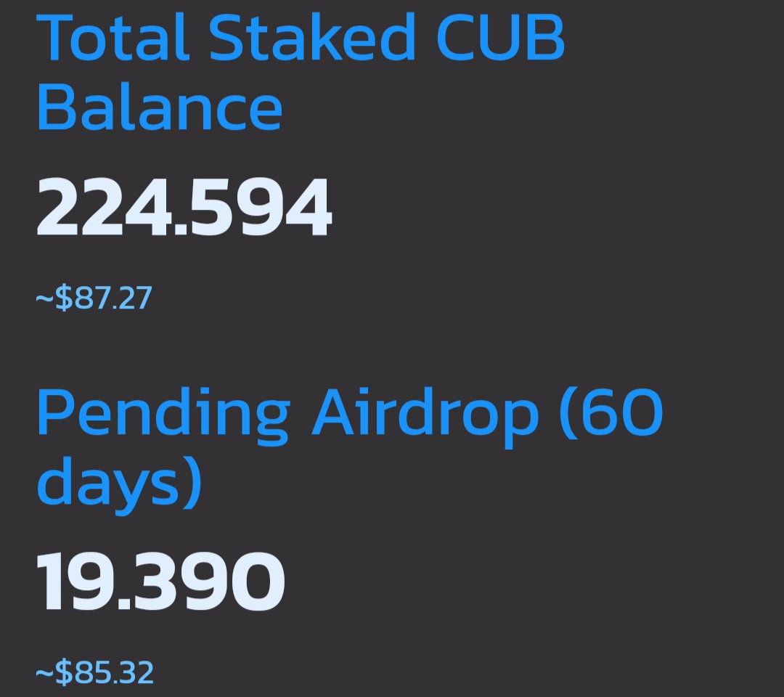784x697 pixels.
Task: Click the Pending Airdrop (60 days) heading
Action: pyautogui.click(x=350, y=450)
